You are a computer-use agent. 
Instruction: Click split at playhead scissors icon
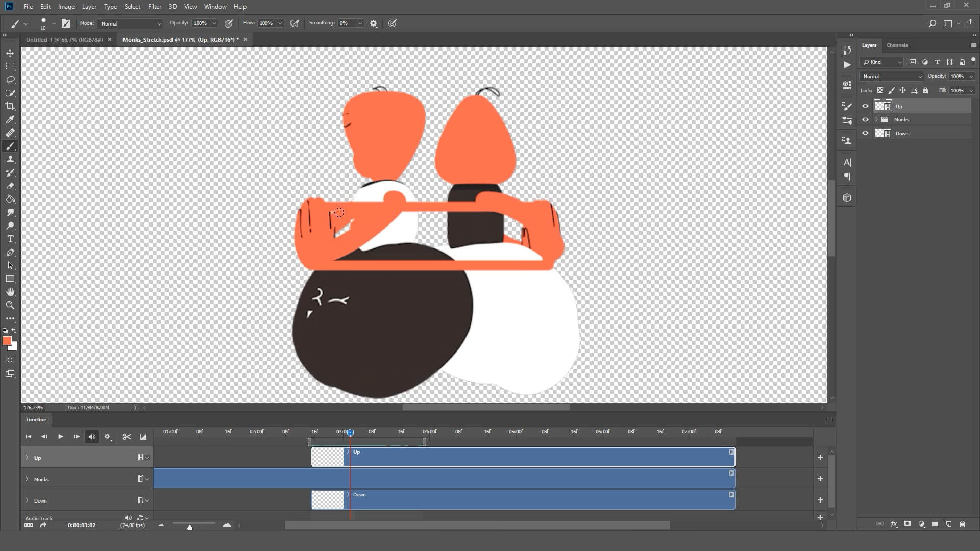[x=127, y=437]
